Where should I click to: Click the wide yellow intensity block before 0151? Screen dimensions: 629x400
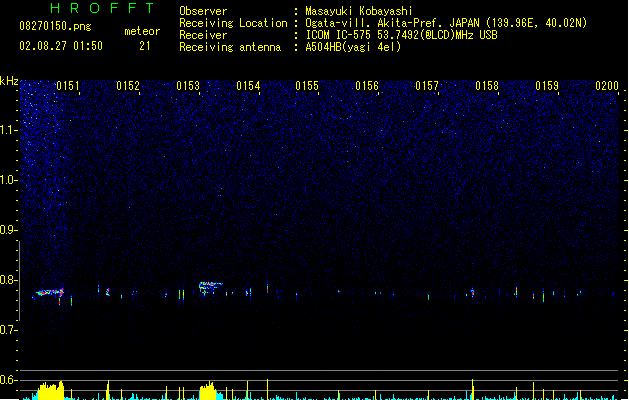51,391
